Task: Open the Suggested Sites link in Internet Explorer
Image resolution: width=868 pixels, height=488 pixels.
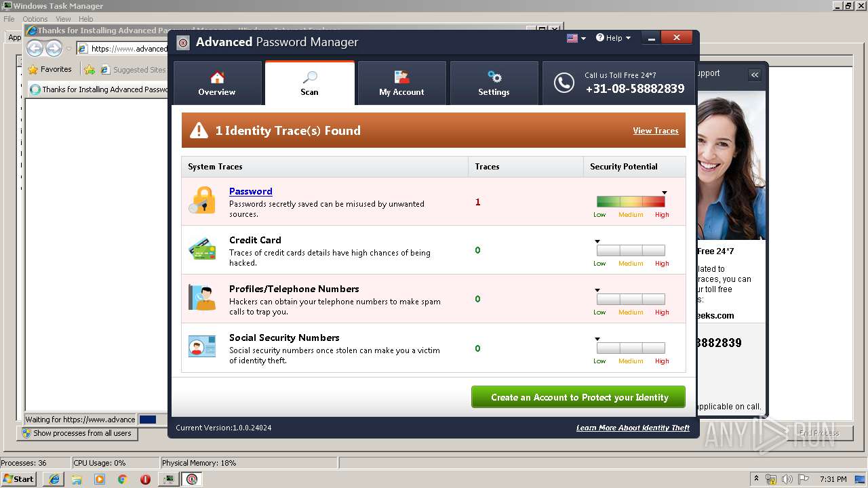Action: [x=133, y=69]
